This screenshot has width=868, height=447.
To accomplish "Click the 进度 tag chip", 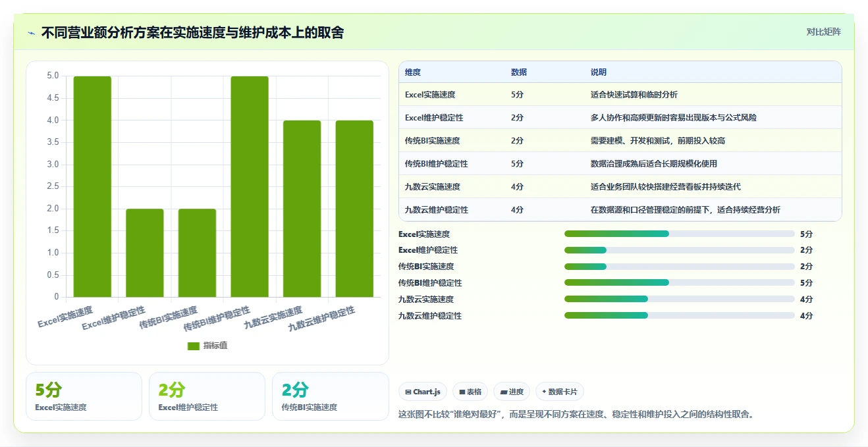I will coord(512,392).
